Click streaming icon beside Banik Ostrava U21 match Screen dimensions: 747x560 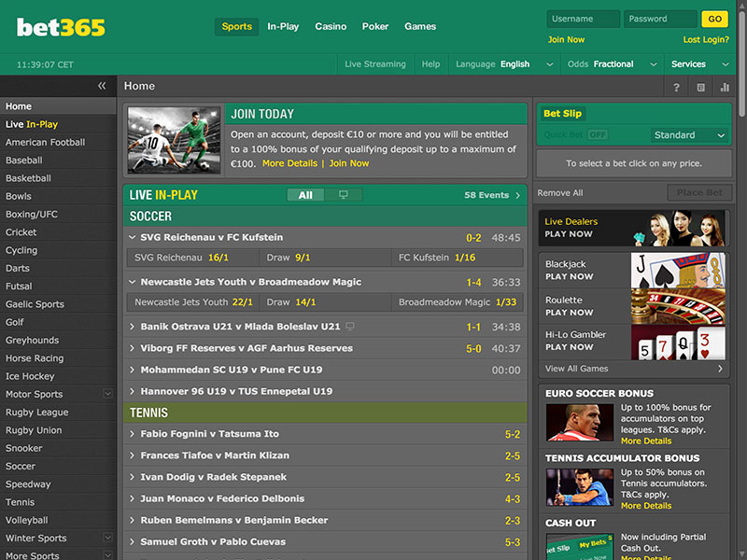point(349,326)
